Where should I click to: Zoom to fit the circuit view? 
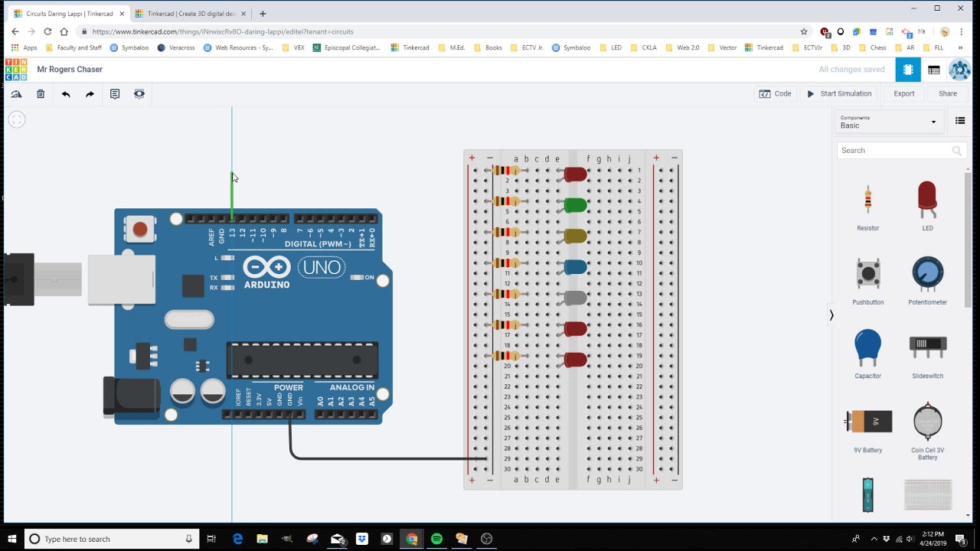click(17, 119)
